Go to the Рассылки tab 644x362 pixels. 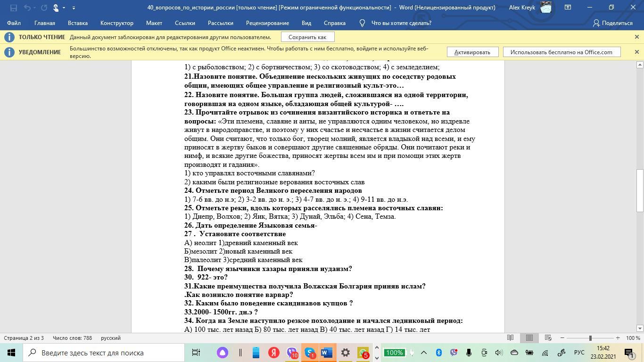[x=221, y=23]
